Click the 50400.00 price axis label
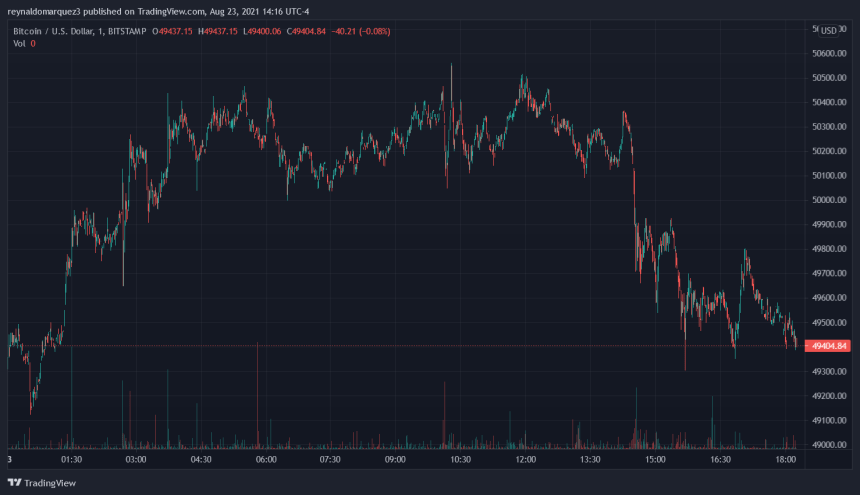Screen dimensions: 860x495 tap(829, 103)
